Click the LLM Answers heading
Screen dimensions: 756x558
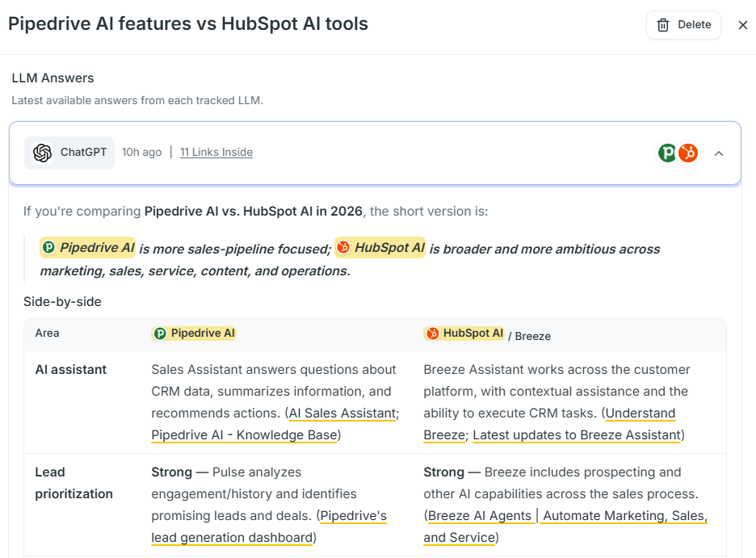[x=52, y=78]
